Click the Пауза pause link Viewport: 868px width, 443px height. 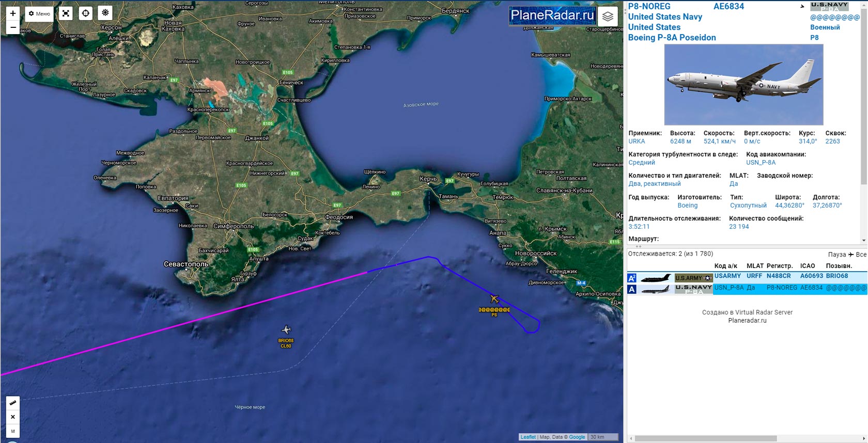coord(837,255)
